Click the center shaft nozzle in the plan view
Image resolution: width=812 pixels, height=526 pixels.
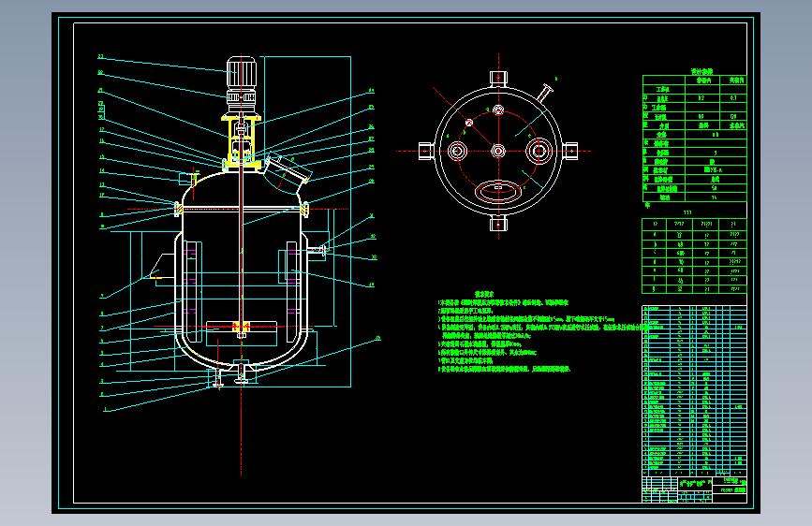[x=498, y=152]
